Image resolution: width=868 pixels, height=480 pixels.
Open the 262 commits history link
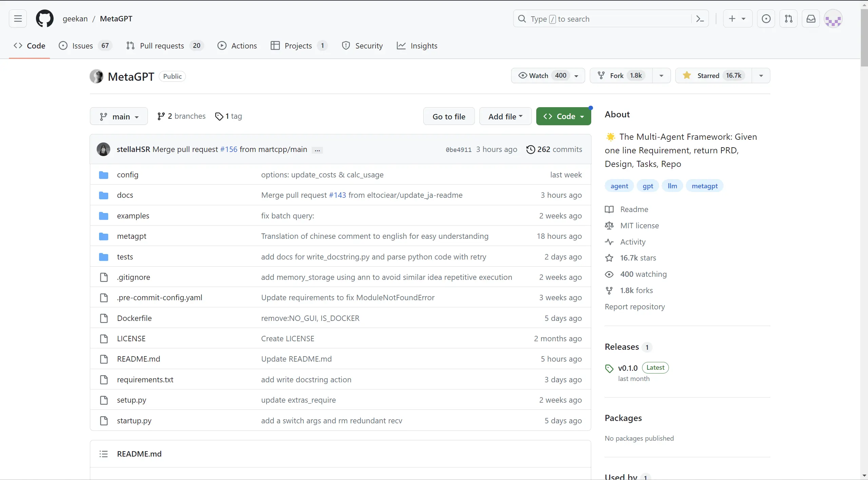tap(554, 149)
